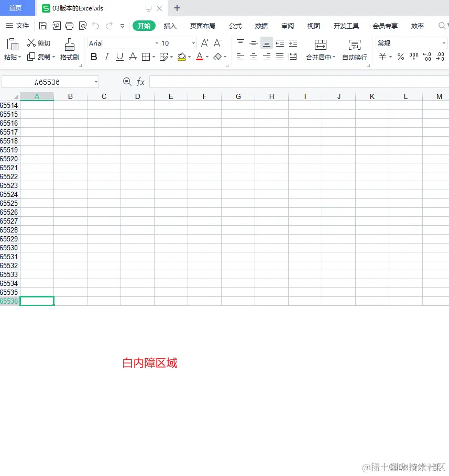Image resolution: width=449 pixels, height=476 pixels.
Task: Switch to the 页面布局 tab
Action: 202,26
